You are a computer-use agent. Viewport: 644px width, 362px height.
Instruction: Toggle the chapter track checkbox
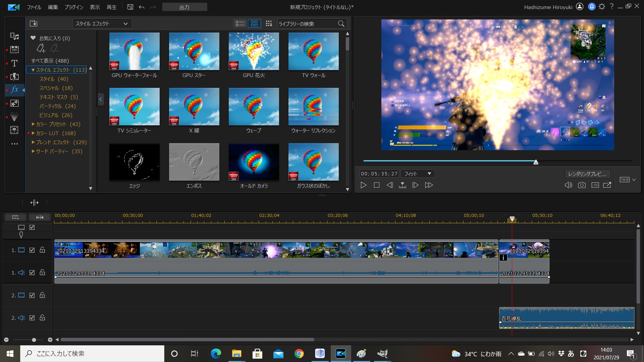click(x=32, y=227)
